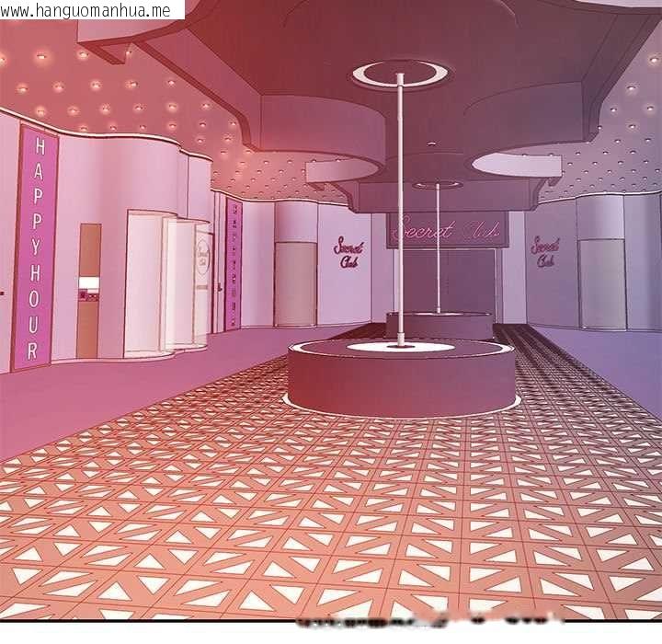662x644 pixels.
Task: Select the large central Secret Club neon sign
Action: click(446, 230)
